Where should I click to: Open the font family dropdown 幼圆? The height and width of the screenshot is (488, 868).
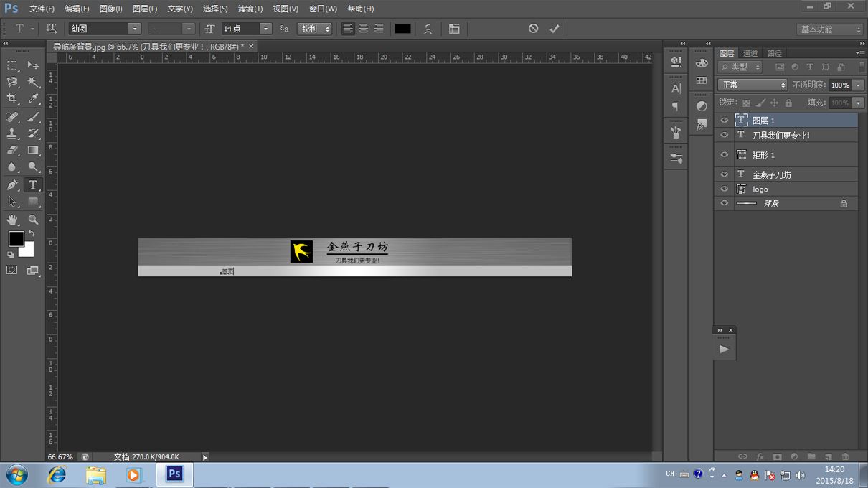(105, 29)
